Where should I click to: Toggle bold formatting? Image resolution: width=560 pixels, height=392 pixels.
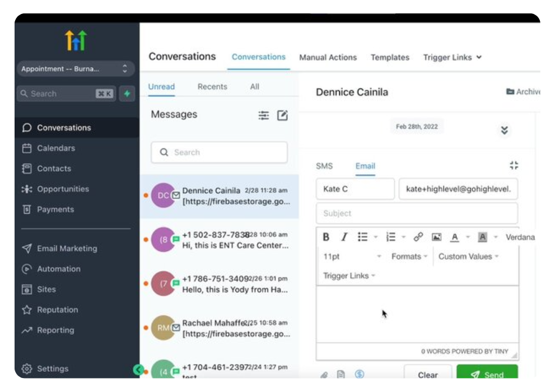coord(326,237)
